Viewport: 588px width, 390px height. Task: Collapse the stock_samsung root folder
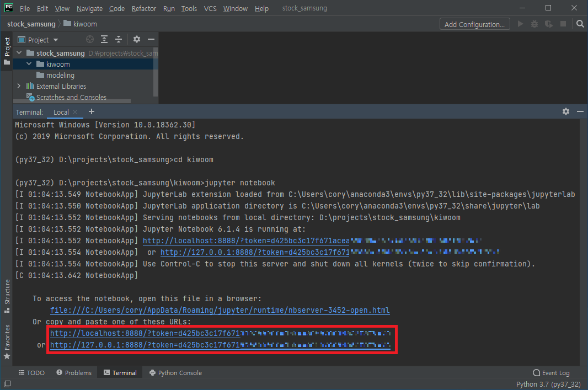point(19,53)
